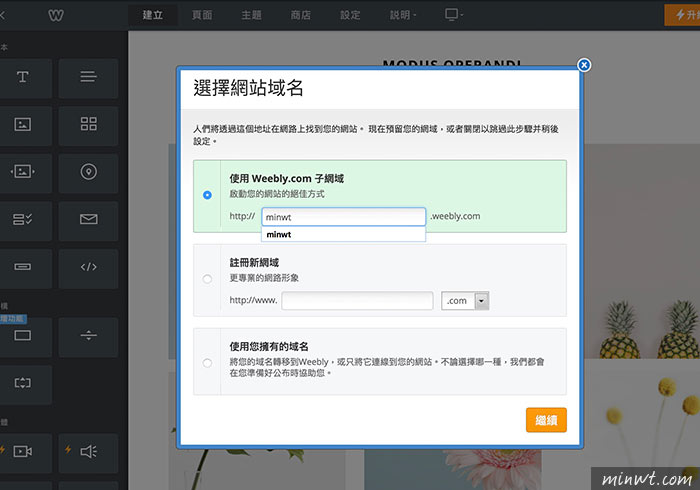This screenshot has height=490, width=700.
Task: Switch to the 商店 store tab
Action: [301, 15]
